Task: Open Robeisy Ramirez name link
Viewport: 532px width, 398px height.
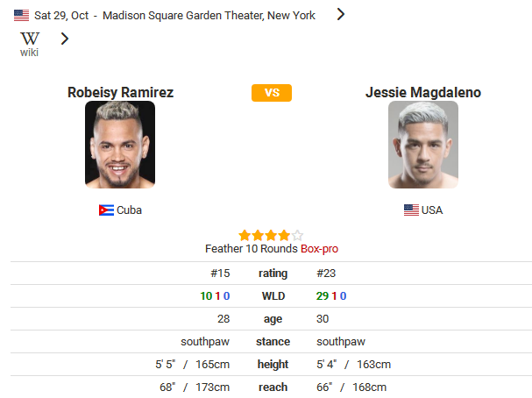Action: (120, 92)
